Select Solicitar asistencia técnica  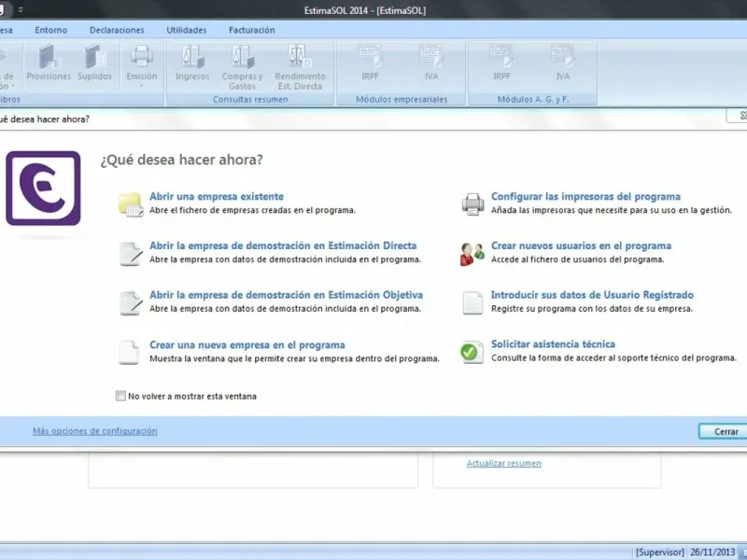coord(553,343)
